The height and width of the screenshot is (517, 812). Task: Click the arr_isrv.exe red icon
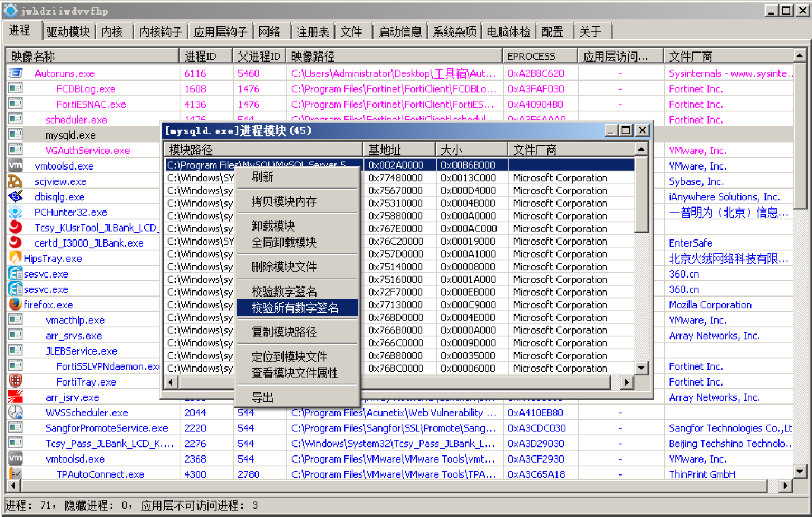tap(15, 397)
